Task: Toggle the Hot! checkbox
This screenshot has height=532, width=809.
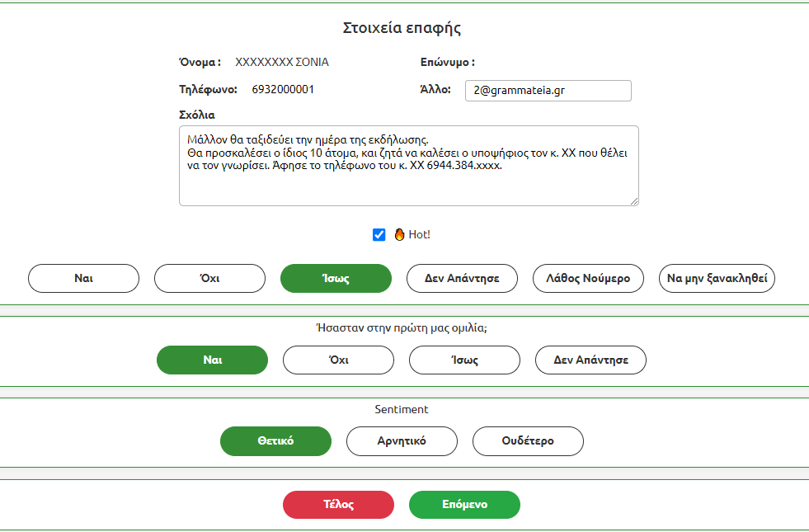Action: 379,235
